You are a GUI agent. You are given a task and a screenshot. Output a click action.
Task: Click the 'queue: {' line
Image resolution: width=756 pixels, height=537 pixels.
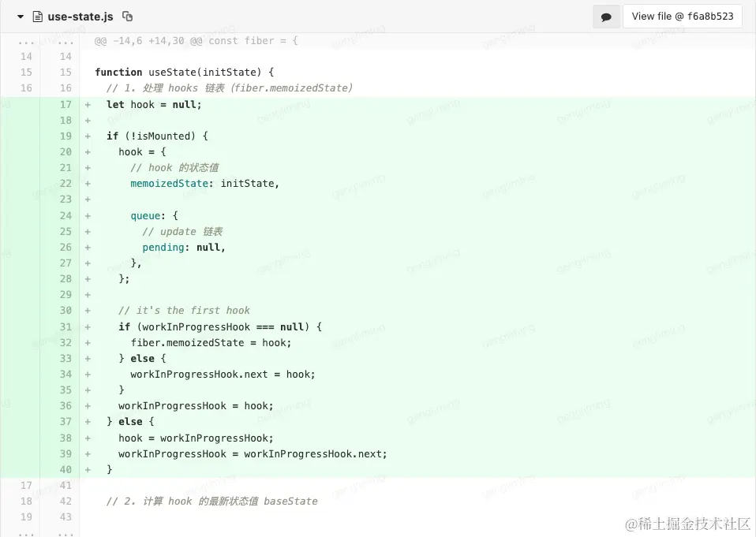pos(155,216)
